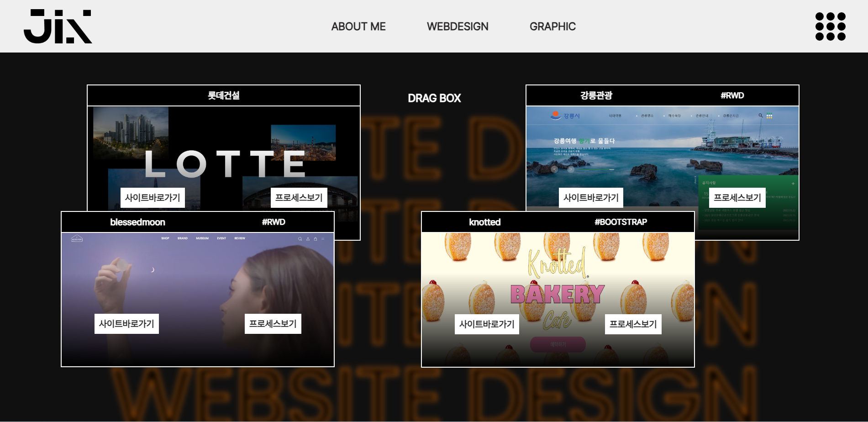Click 사이트바로가기 on the blessedmoon card
Viewport: 868px width, 422px height.
click(126, 324)
